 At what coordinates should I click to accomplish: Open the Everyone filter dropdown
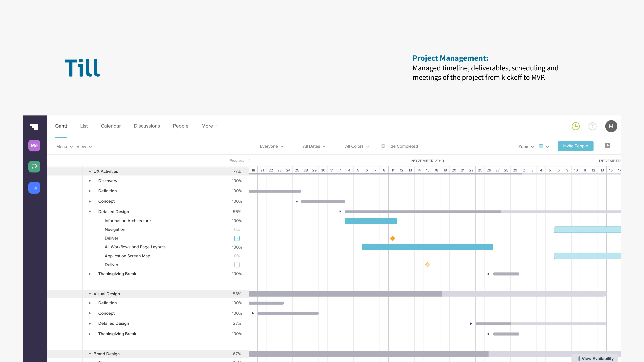tap(272, 146)
